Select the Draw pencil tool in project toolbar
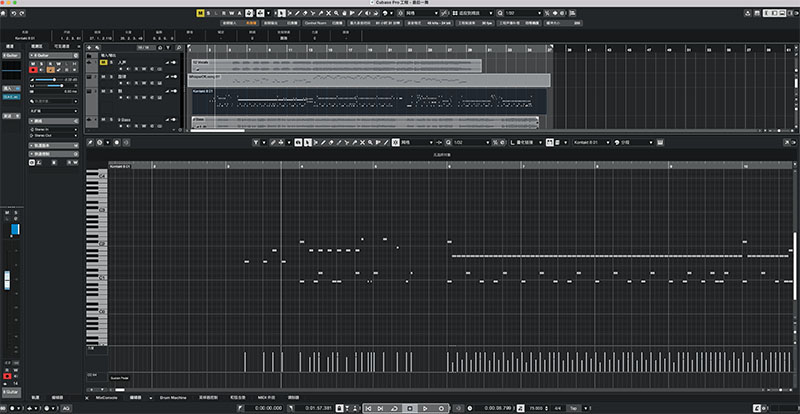 [297, 13]
